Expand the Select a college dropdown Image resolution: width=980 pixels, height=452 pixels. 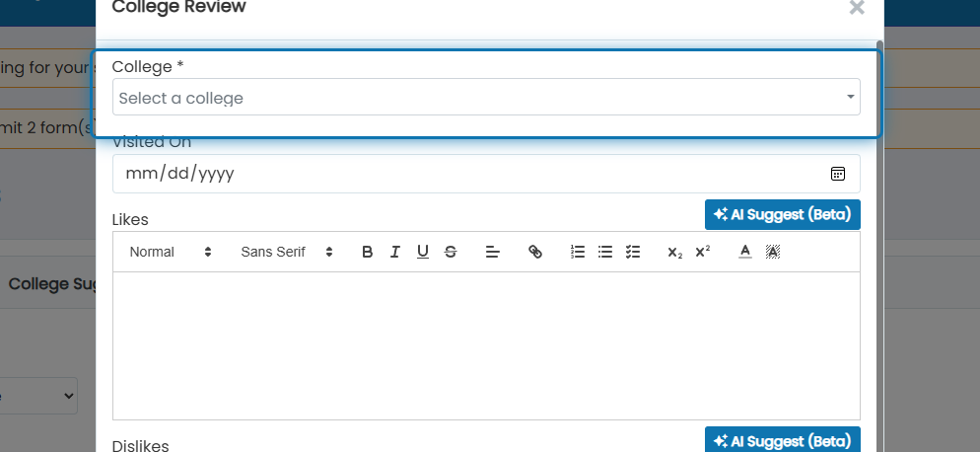coord(486,97)
